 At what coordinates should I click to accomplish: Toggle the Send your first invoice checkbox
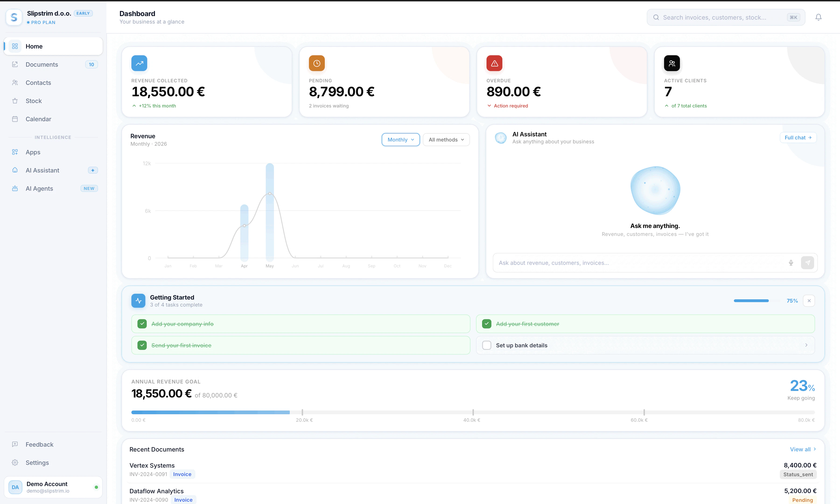pyautogui.click(x=142, y=345)
